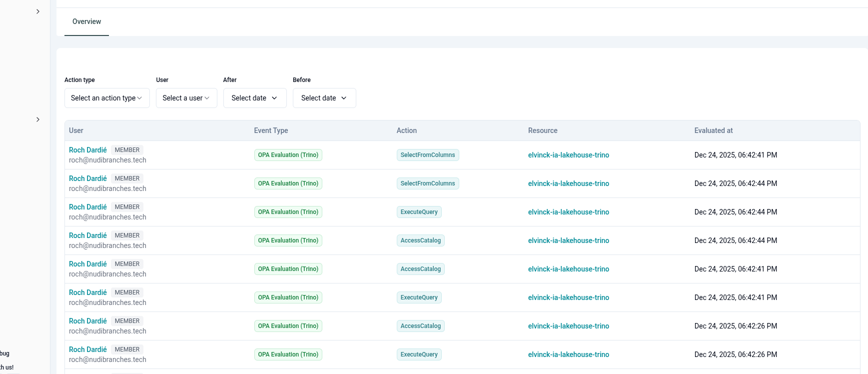The width and height of the screenshot is (868, 374).
Task: Click the first ExecuteQuery action badge
Action: click(419, 212)
